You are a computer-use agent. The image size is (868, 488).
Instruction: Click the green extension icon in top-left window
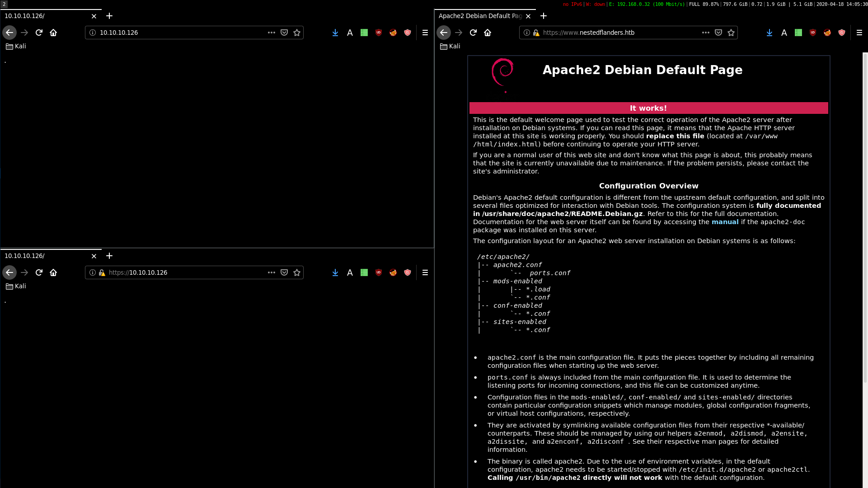(x=364, y=33)
